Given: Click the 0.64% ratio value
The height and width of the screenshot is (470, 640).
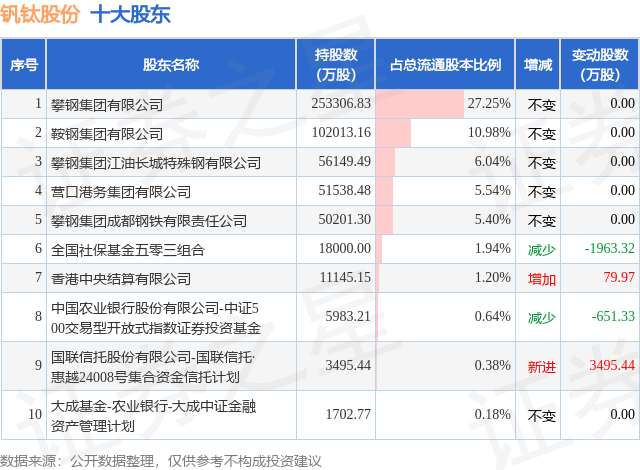Looking at the screenshot, I should 493,316.
